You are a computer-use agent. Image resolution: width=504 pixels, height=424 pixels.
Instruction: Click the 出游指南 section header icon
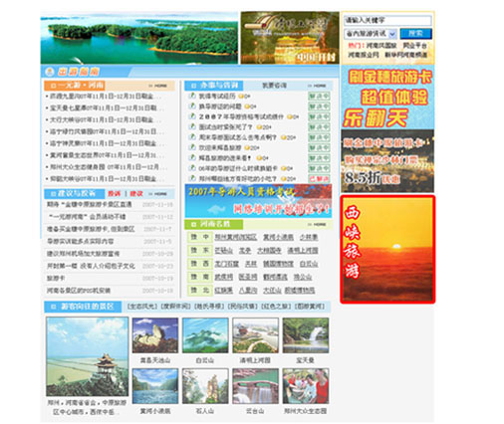coord(50,72)
